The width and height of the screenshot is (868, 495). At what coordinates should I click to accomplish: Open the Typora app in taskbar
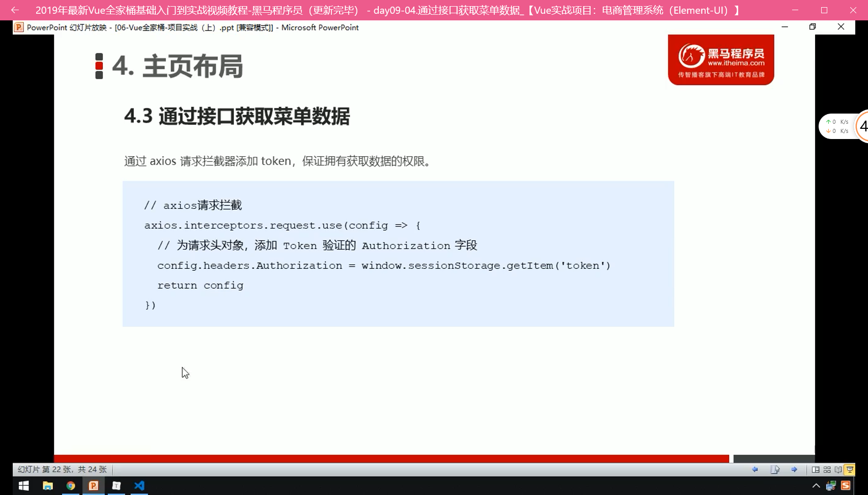[117, 486]
